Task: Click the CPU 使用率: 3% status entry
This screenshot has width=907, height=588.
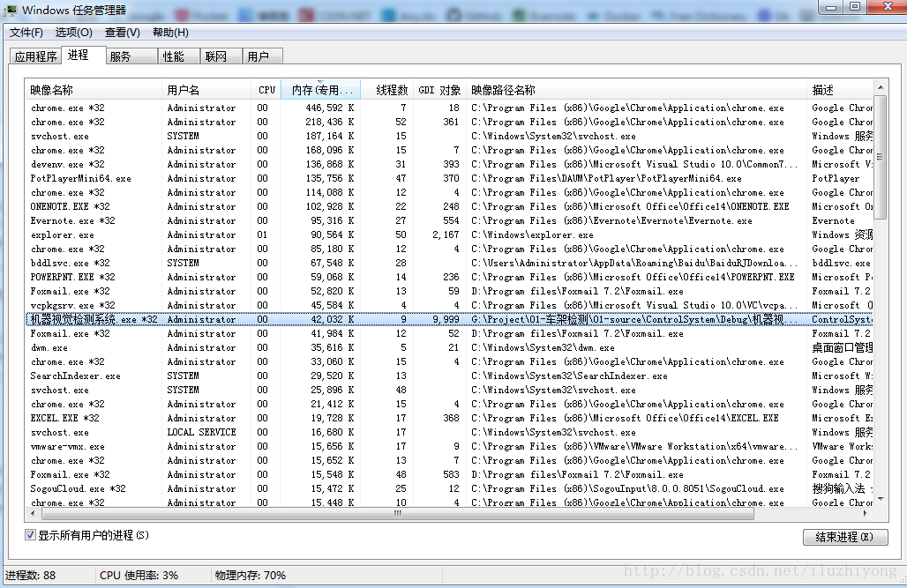Action: pos(139,576)
